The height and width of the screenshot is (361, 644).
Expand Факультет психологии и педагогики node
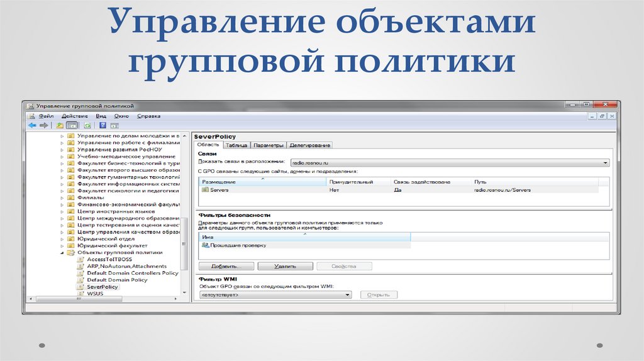[62, 191]
